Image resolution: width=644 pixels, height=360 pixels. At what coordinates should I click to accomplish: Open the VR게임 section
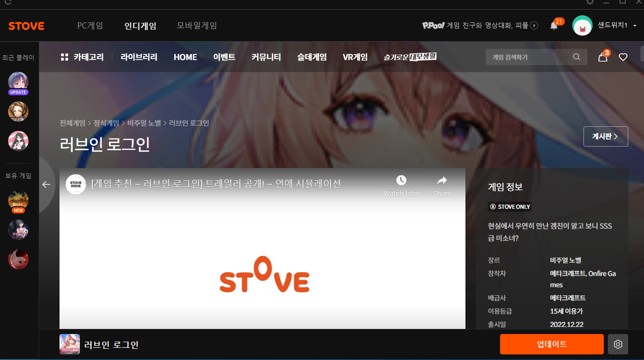[x=355, y=57]
